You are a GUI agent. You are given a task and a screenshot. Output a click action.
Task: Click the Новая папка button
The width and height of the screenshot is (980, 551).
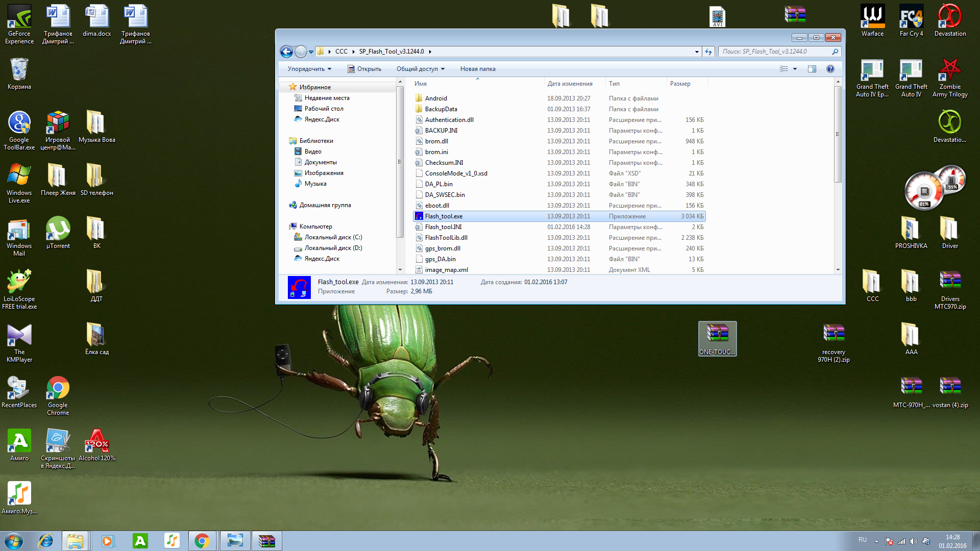[477, 69]
